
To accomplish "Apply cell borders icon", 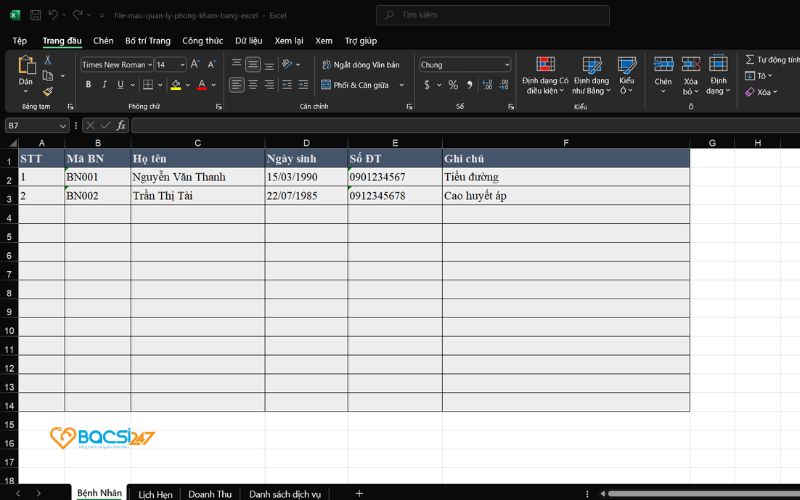I will click(148, 85).
